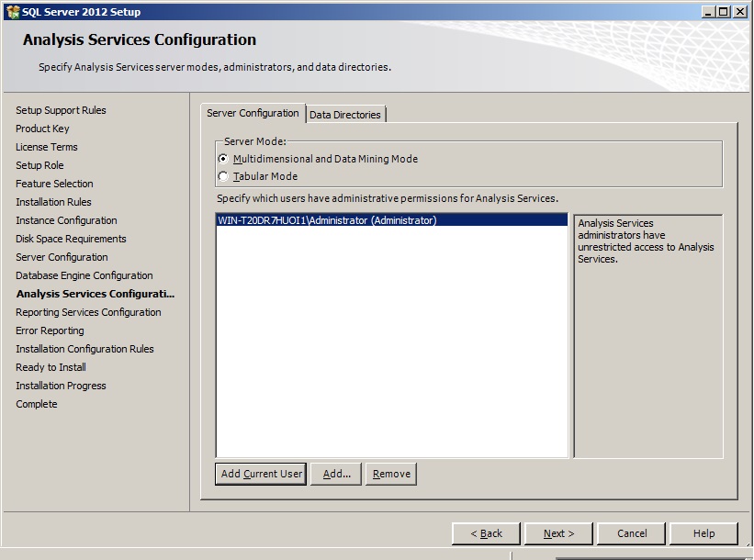The image size is (754, 560).
Task: Select Feature Selection in the sidebar
Action: (x=53, y=184)
